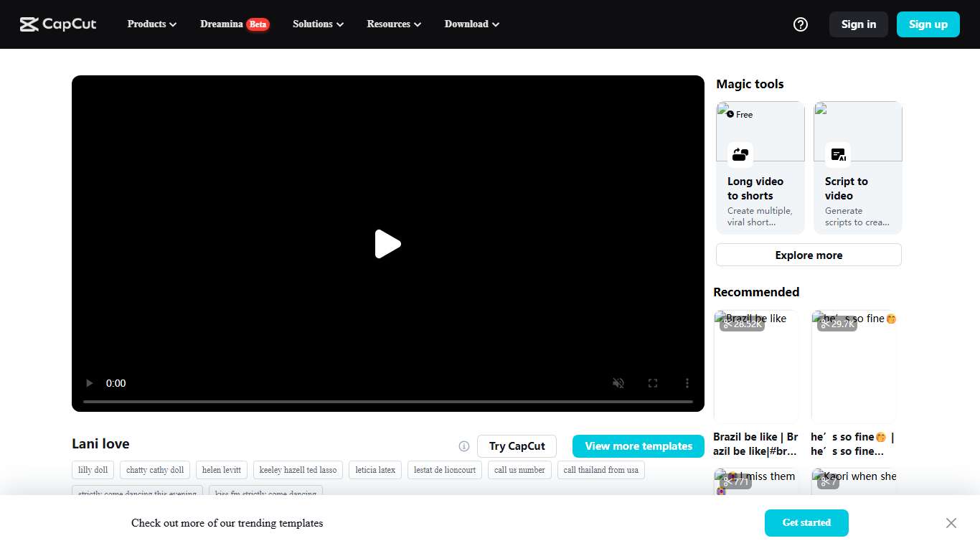Open the help question mark icon
Viewport: 980px width, 551px height.
click(x=800, y=24)
